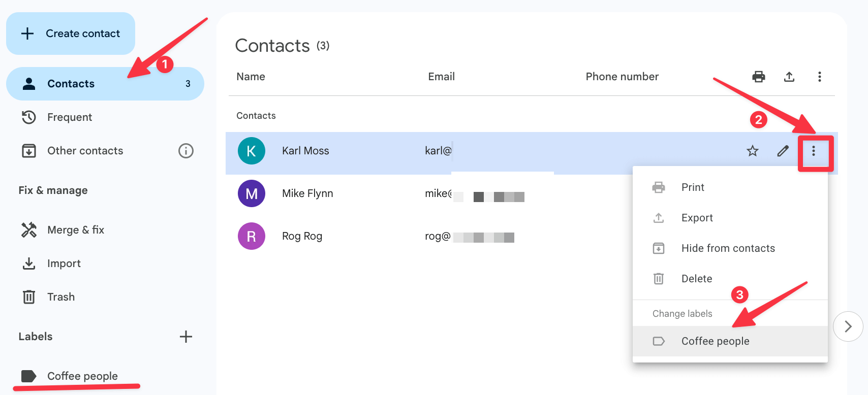868x395 pixels.
Task: Open the Coffee people label in sidebar
Action: [82, 376]
